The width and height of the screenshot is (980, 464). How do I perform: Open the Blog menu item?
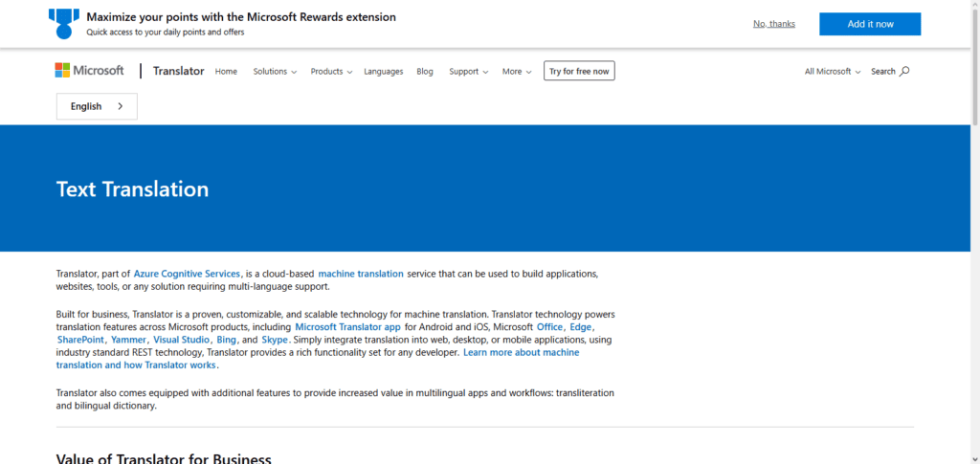425,71
